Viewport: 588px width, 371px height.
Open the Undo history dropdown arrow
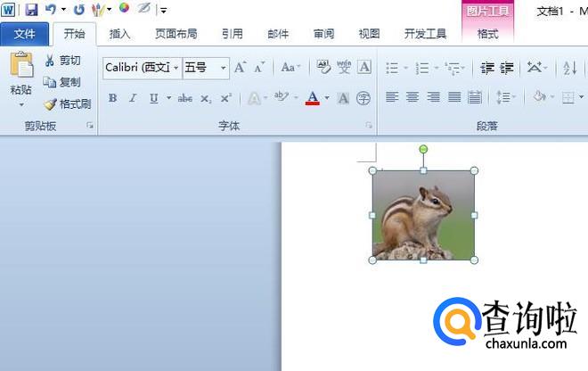63,10
